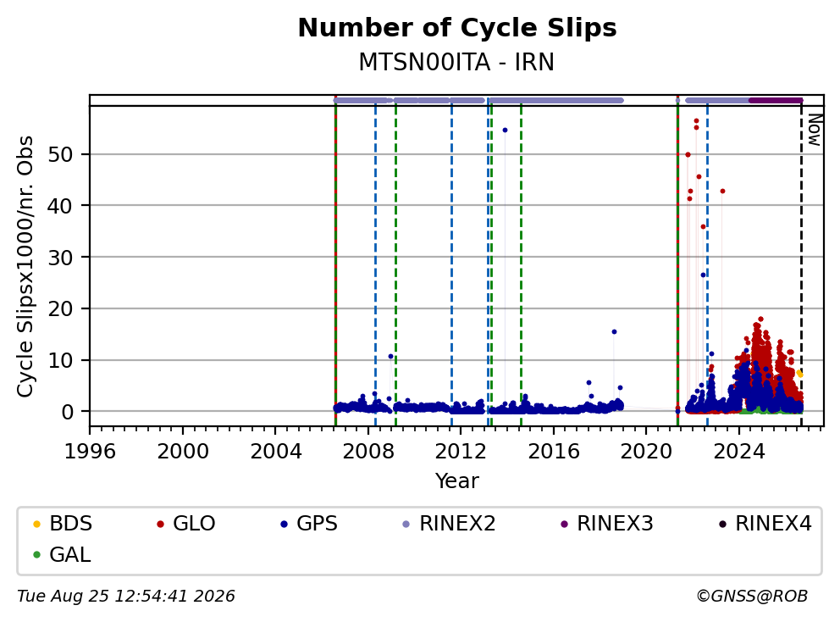Viewport: 840px width, 622px height.
Task: Click the RINEX3 purple legend marker
Action: pos(564,524)
